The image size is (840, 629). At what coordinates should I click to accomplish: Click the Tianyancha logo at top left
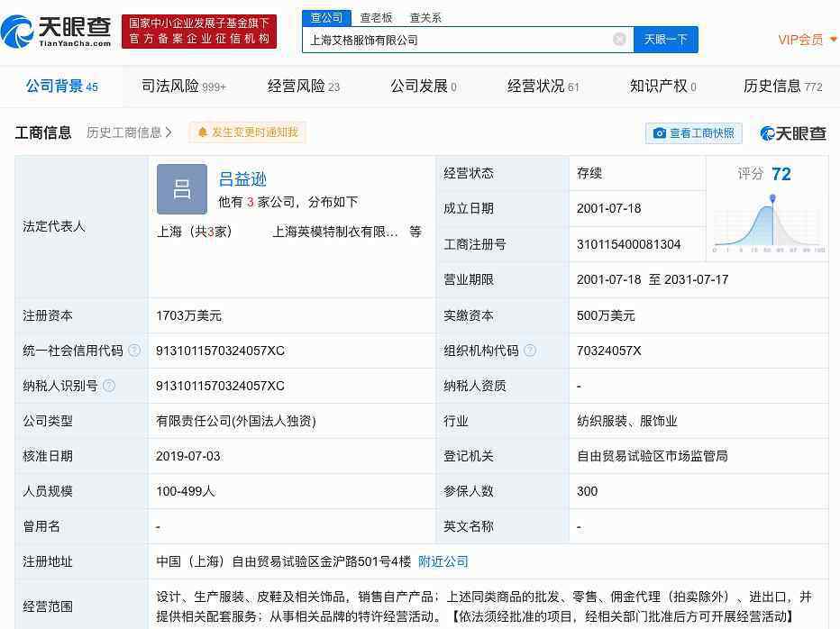(x=56, y=31)
